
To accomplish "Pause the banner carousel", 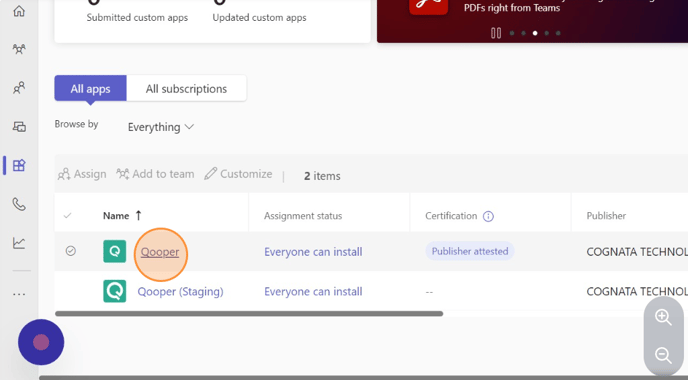I will 496,33.
